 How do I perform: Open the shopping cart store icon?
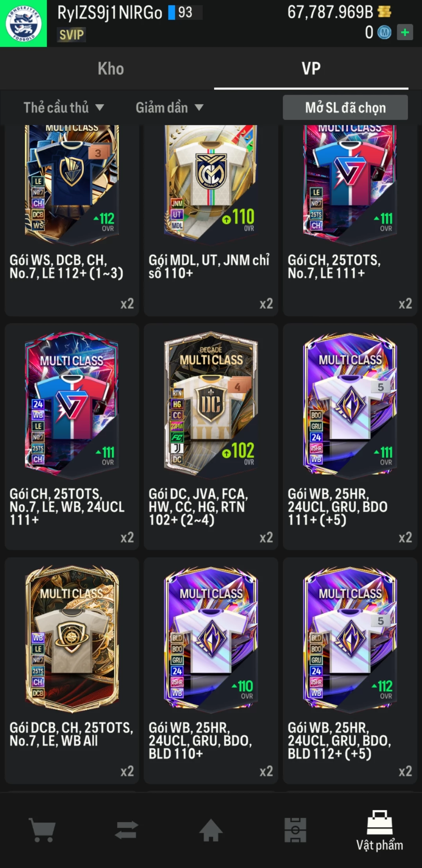click(42, 830)
